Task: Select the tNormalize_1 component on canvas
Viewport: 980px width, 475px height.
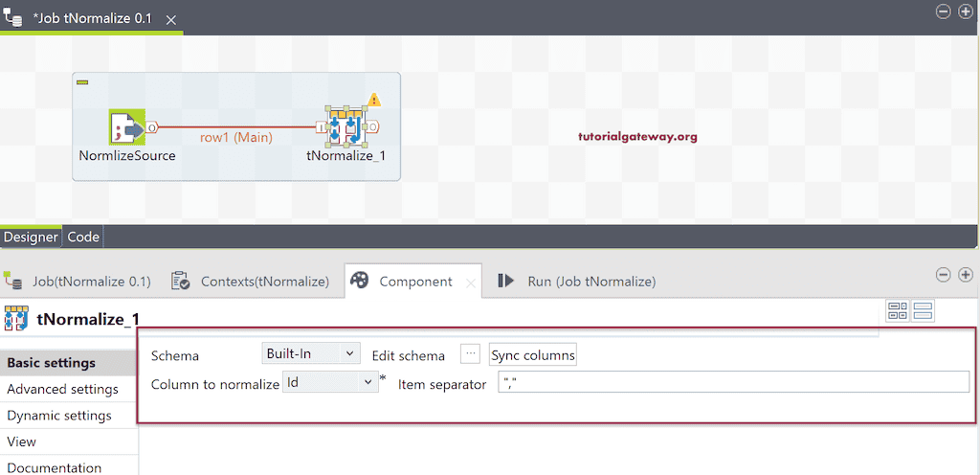Action: [x=345, y=126]
